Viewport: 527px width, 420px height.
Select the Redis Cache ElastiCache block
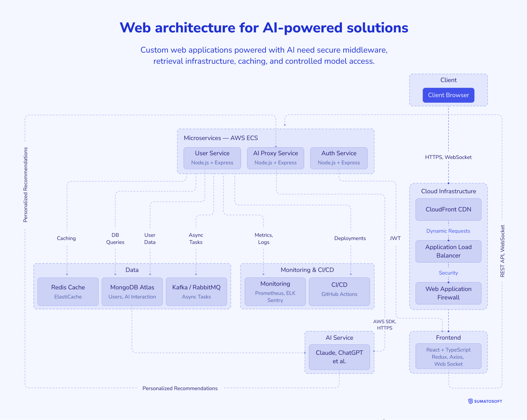tap(68, 291)
